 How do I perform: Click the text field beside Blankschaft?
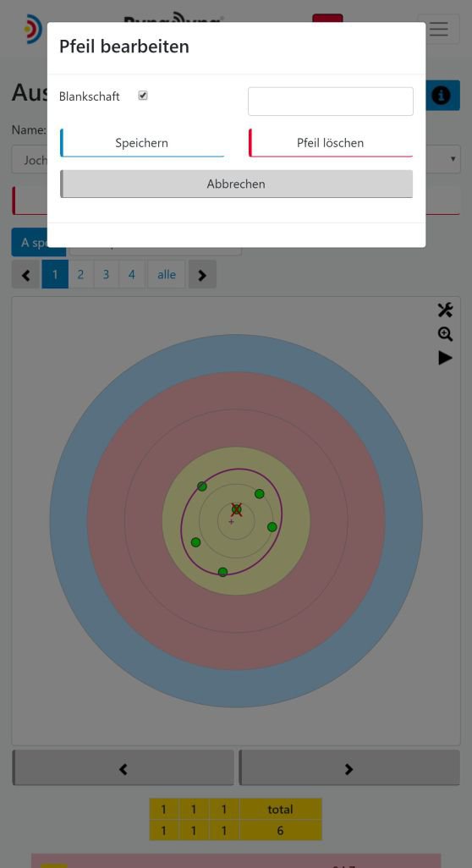(x=331, y=102)
